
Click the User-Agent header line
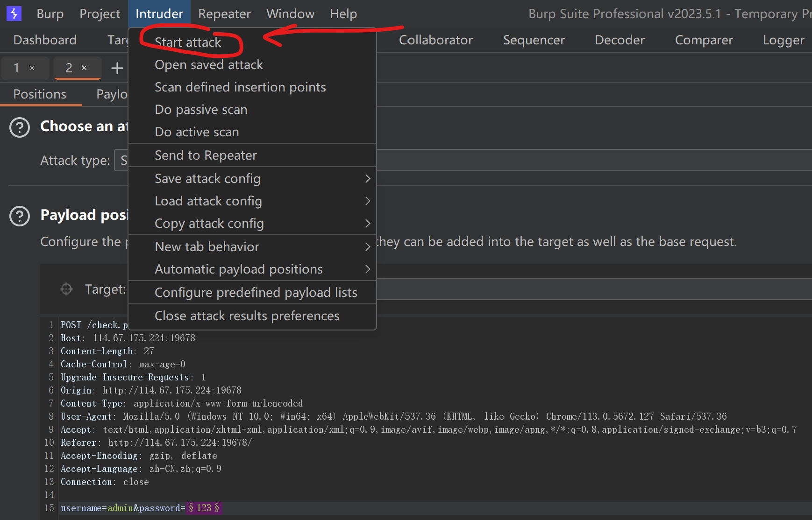[394, 416]
